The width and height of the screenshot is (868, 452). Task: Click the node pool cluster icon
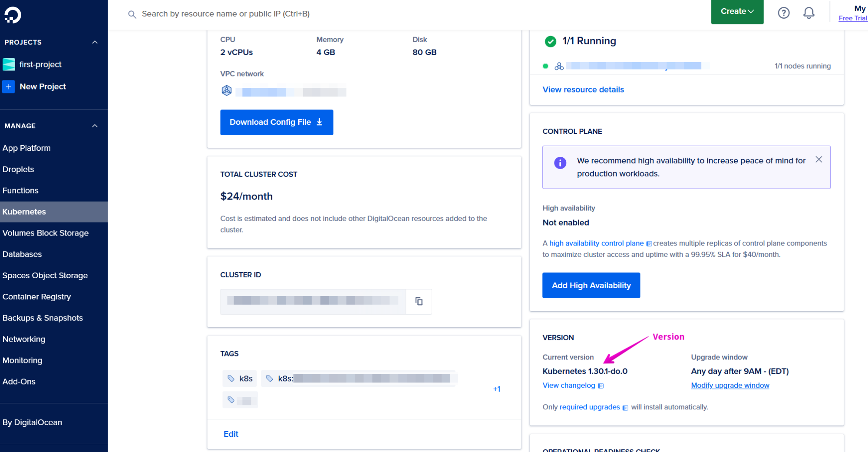559,66
